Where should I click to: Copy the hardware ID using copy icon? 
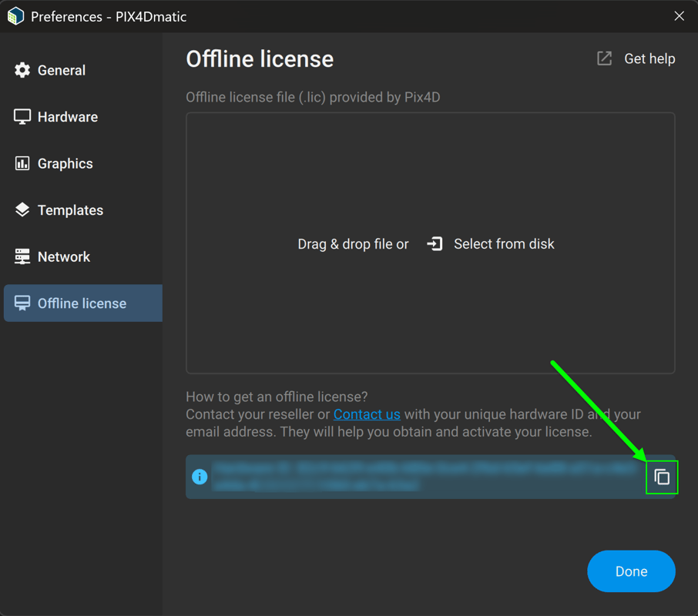(661, 477)
